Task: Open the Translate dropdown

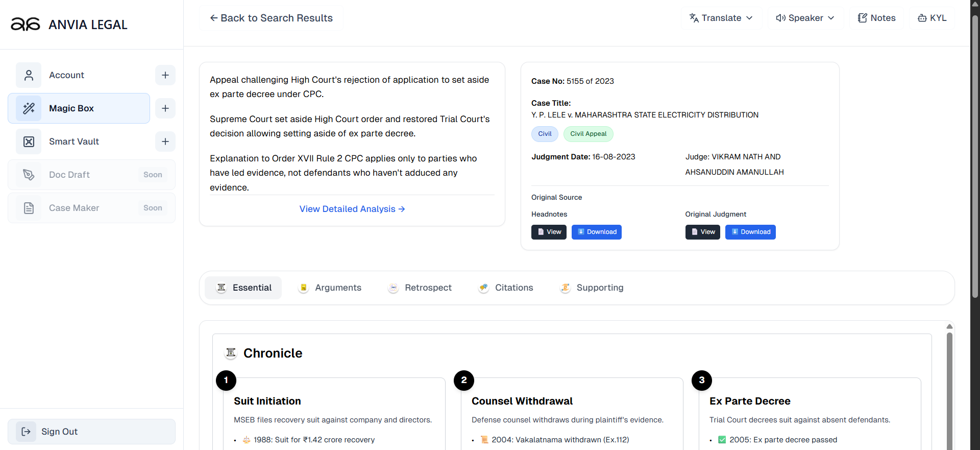Action: [x=721, y=18]
